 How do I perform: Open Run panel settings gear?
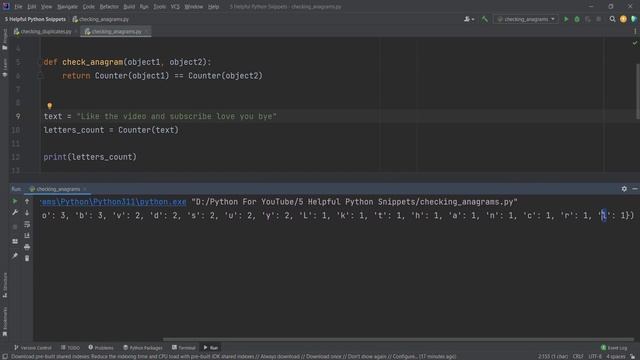624,189
